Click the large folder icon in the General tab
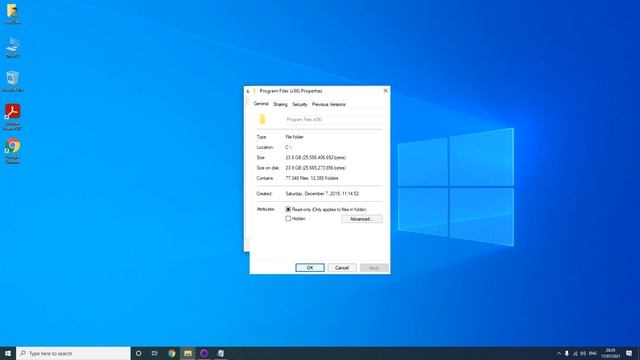The width and height of the screenshot is (640, 360). coord(262,119)
